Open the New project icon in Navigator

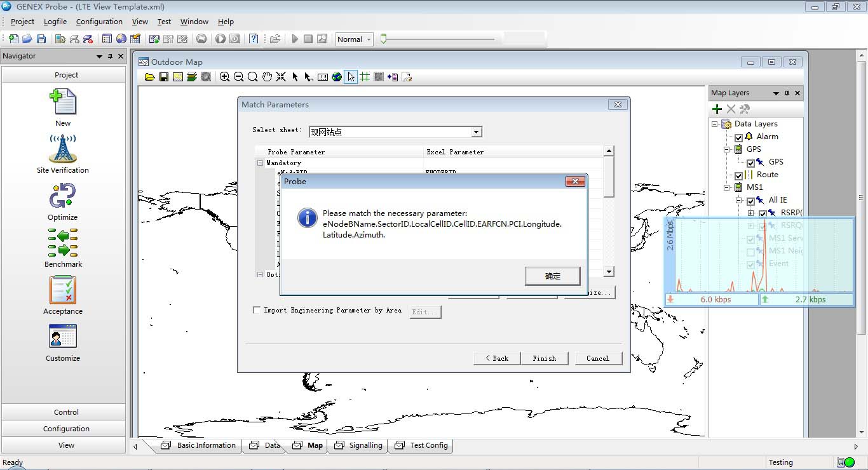click(x=63, y=102)
